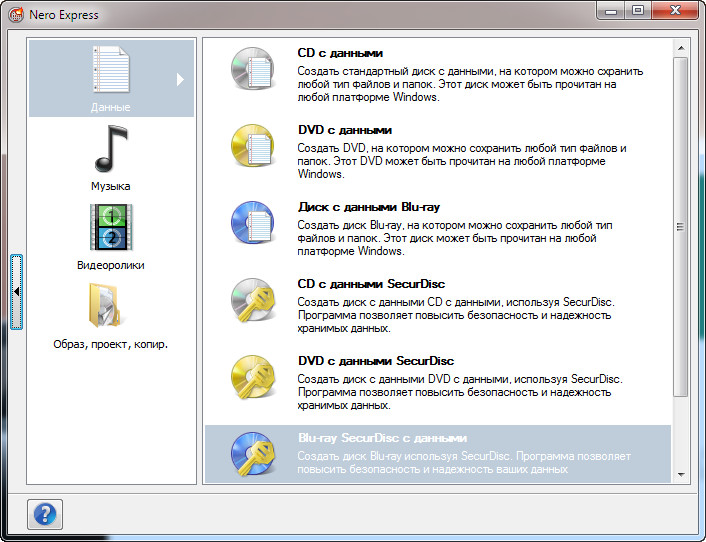
Task: Expand the side panel using left edge arrow
Action: tap(17, 291)
